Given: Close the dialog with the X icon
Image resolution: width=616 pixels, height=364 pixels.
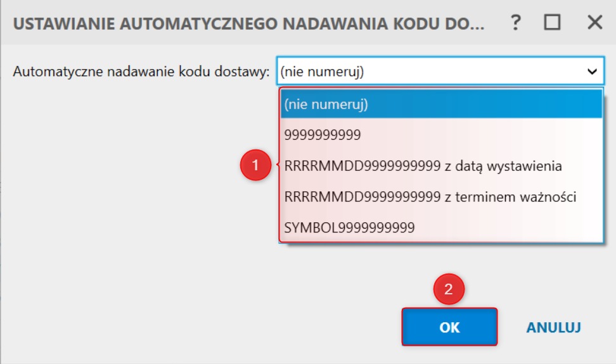Looking at the screenshot, I should click(x=595, y=22).
